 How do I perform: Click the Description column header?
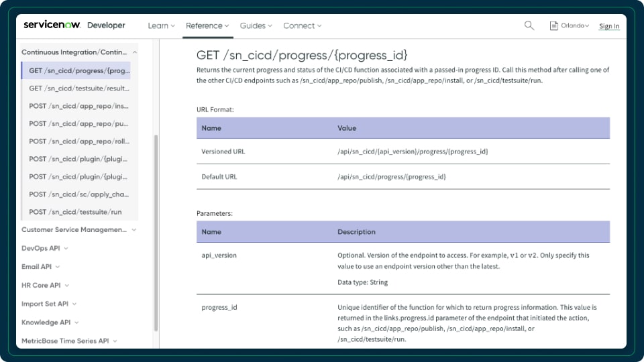point(356,232)
